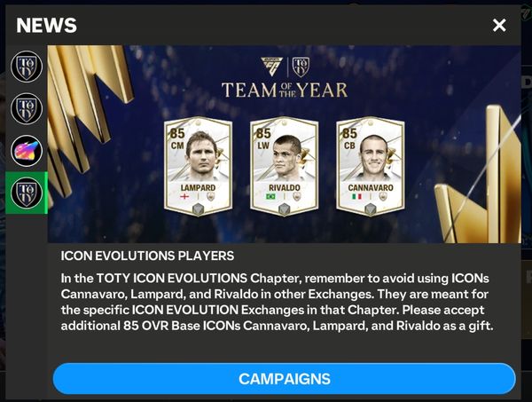Select the green highlighted TOTY news icon

pos(27,193)
